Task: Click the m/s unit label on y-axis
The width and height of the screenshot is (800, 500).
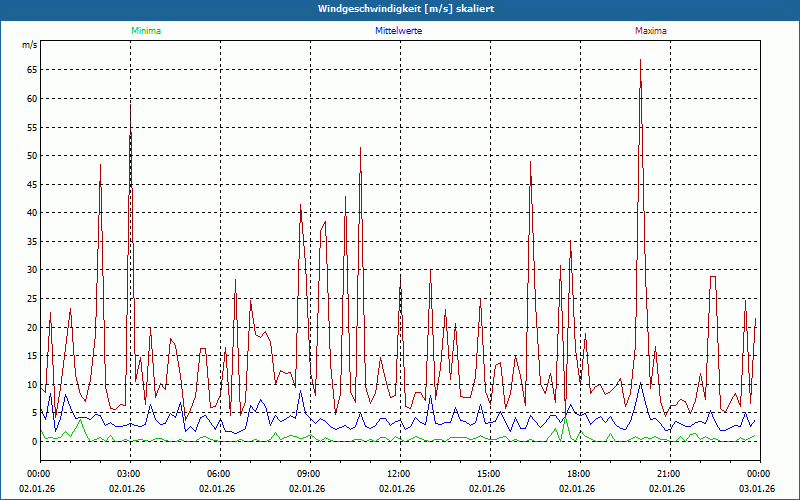Action: pos(30,45)
